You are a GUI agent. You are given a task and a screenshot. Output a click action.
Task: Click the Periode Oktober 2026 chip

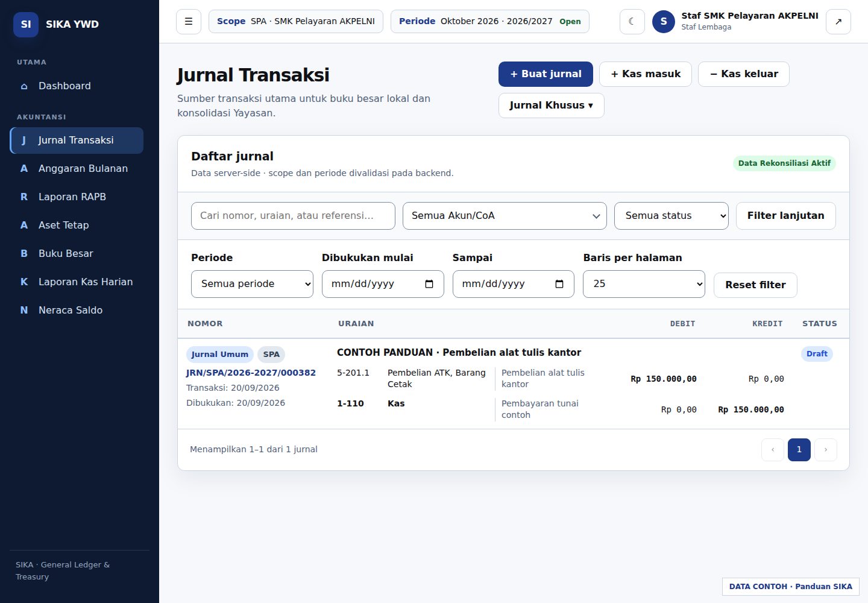tap(490, 21)
